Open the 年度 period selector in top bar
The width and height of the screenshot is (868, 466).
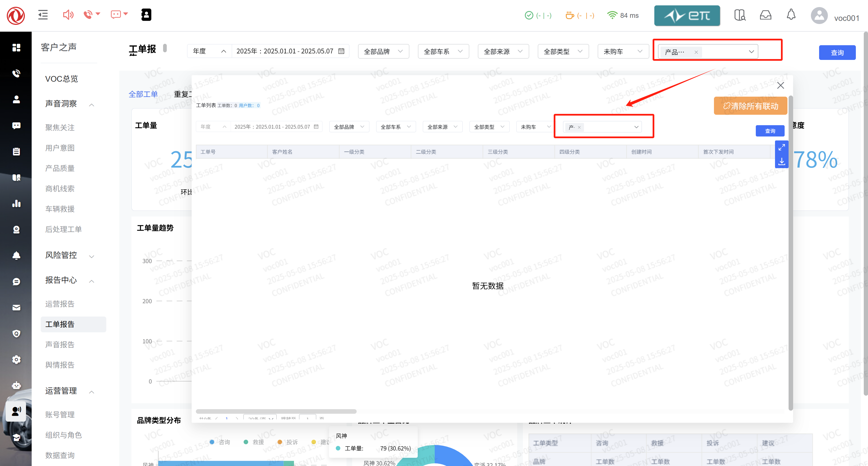coord(209,51)
